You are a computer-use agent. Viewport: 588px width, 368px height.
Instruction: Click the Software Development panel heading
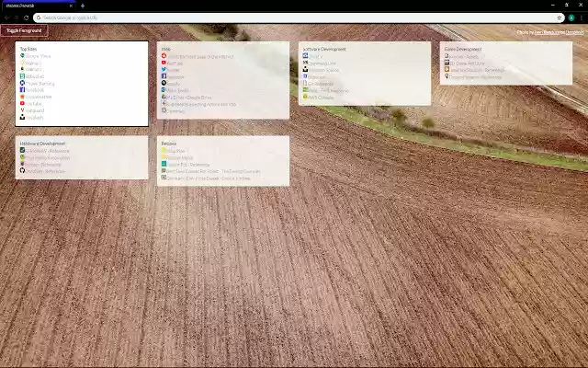point(324,49)
